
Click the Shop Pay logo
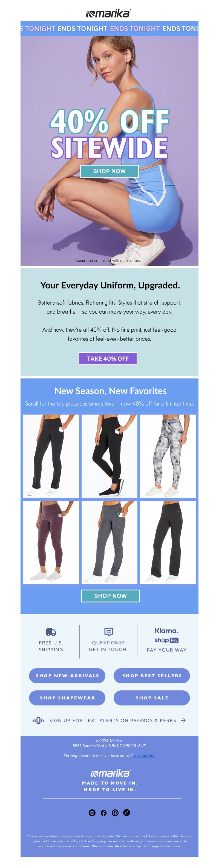pyautogui.click(x=166, y=640)
